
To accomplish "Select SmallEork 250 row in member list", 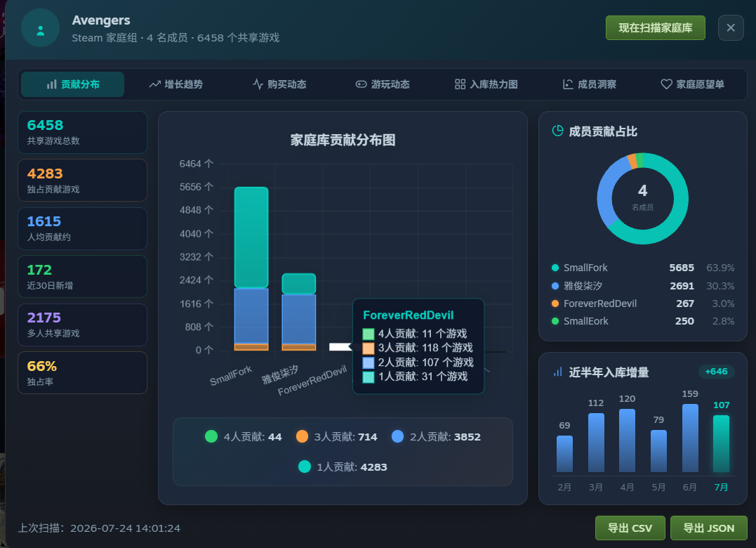I will point(643,321).
